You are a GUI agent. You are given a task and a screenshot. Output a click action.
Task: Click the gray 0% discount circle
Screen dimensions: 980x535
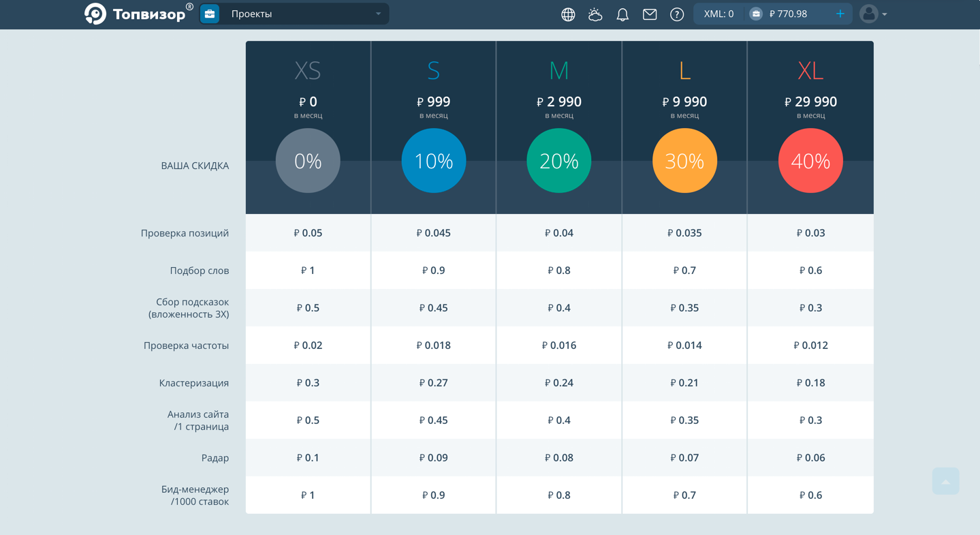(x=308, y=161)
